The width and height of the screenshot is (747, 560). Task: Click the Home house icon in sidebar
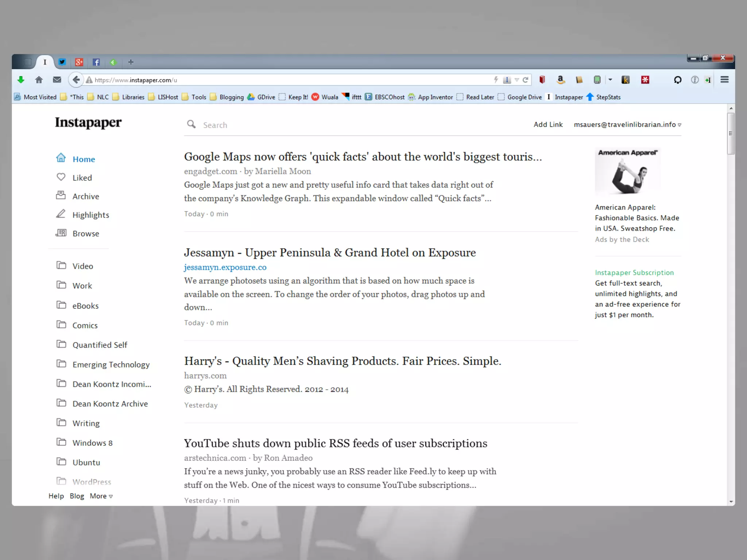click(x=61, y=158)
